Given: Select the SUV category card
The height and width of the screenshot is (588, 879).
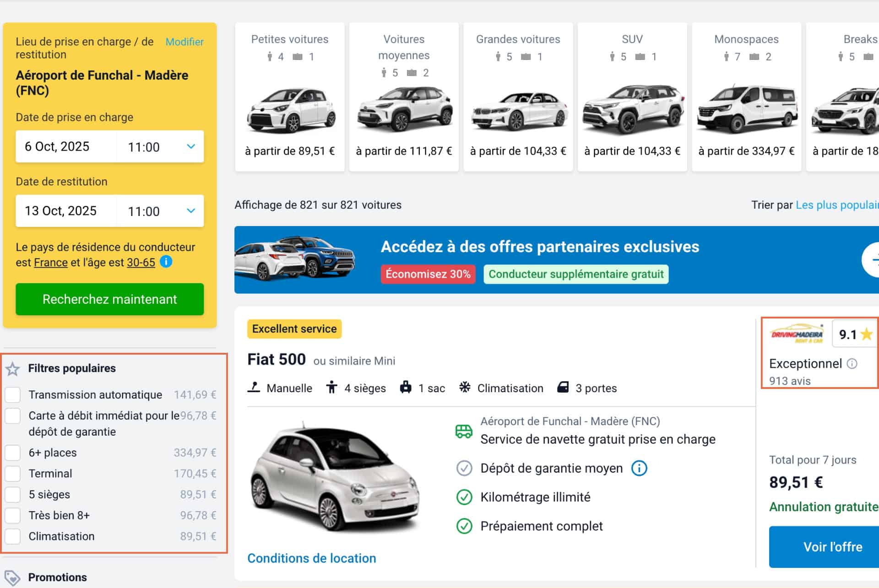Looking at the screenshot, I should pos(632,97).
